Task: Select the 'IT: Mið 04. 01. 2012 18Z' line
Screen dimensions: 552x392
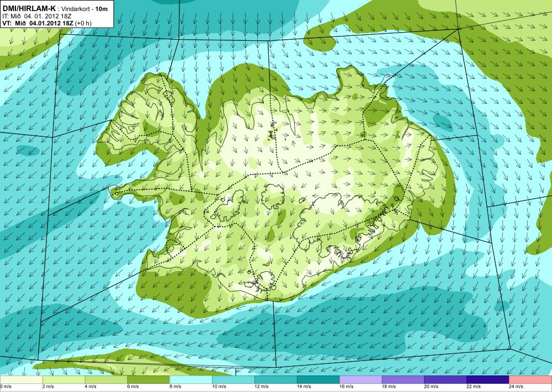Action: point(37,16)
